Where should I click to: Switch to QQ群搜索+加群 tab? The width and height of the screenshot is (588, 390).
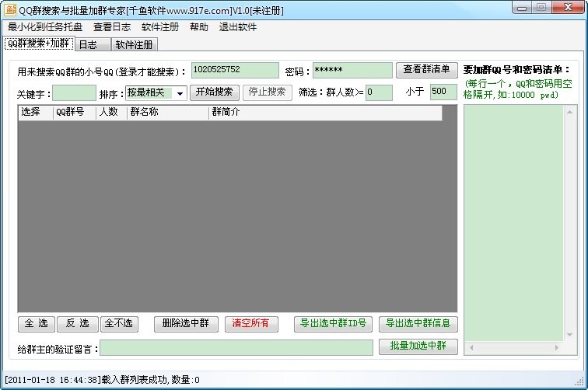(39, 44)
